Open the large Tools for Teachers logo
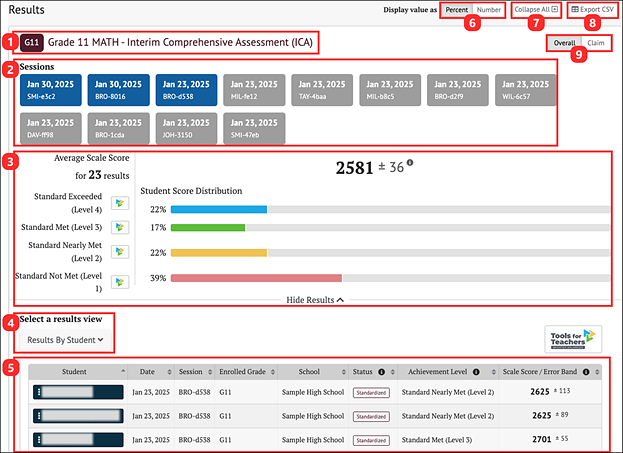This screenshot has height=453, width=623. (573, 338)
